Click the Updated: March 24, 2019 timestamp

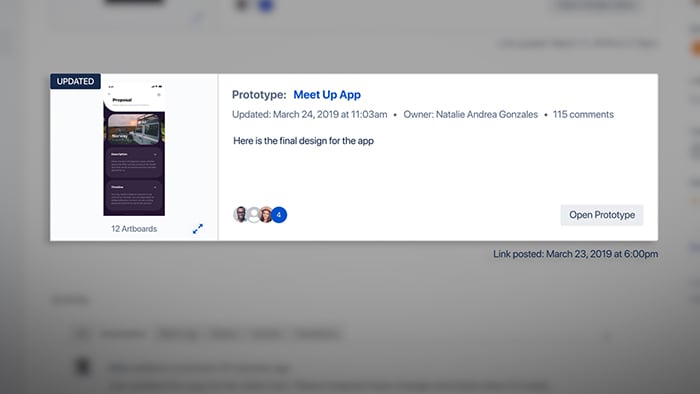point(309,115)
